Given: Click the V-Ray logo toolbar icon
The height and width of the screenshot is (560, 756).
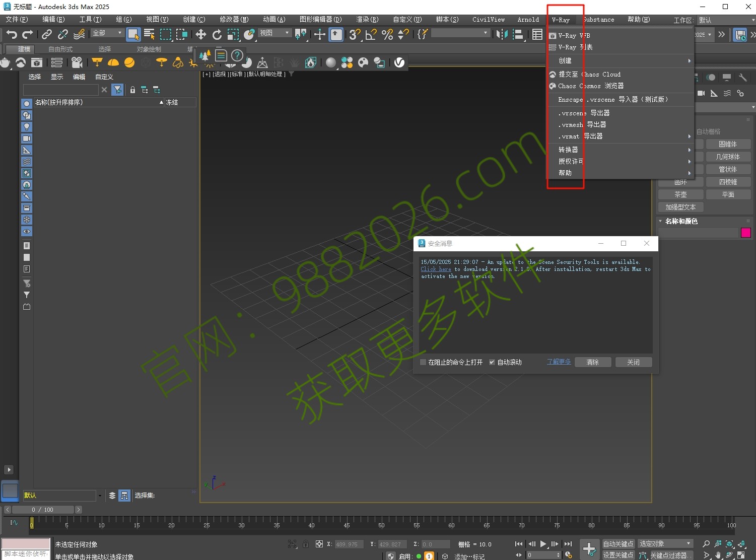Looking at the screenshot, I should tap(399, 62).
